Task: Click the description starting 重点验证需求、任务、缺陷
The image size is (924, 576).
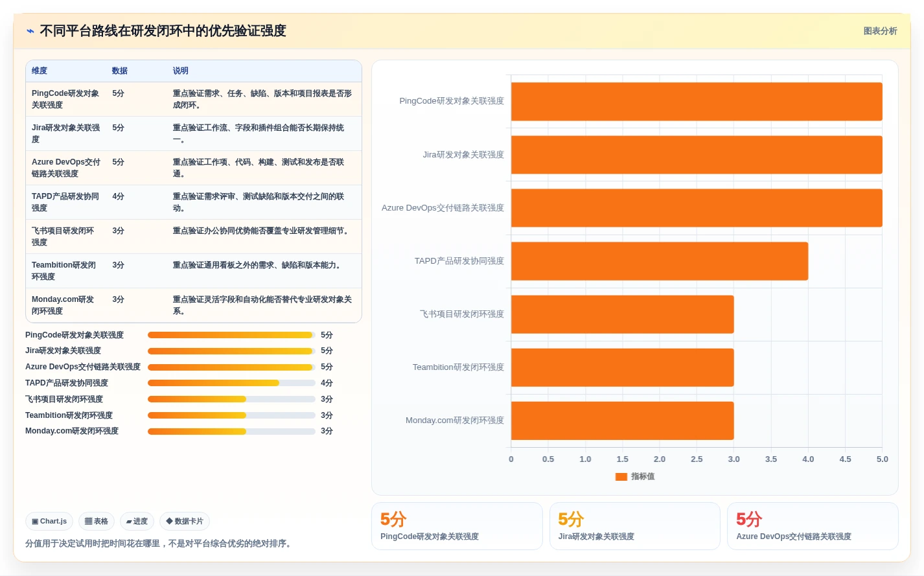Action: click(x=262, y=99)
